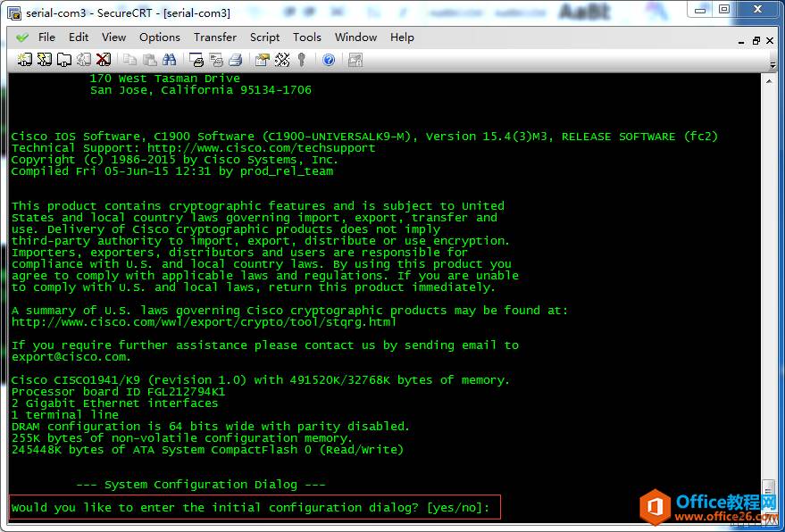
Task: Click the 'San Jose, California 95134-1706' line
Action: click(201, 90)
